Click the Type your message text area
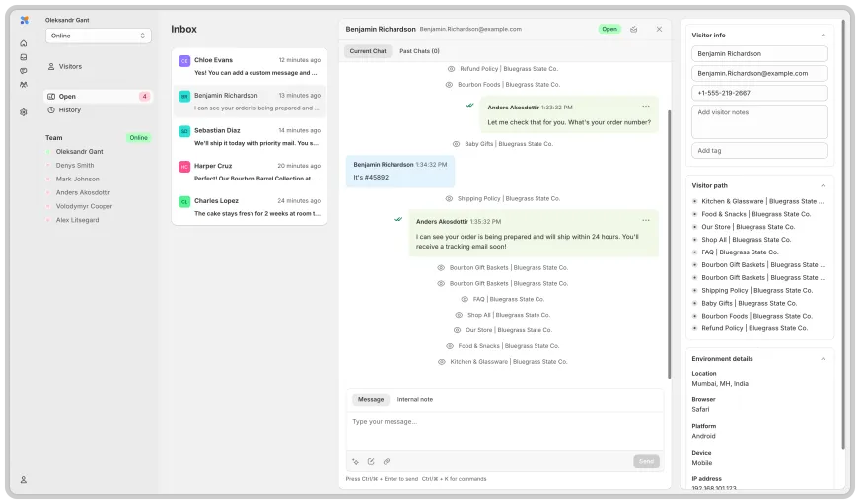The width and height of the screenshot is (860, 504). pyautogui.click(x=503, y=431)
